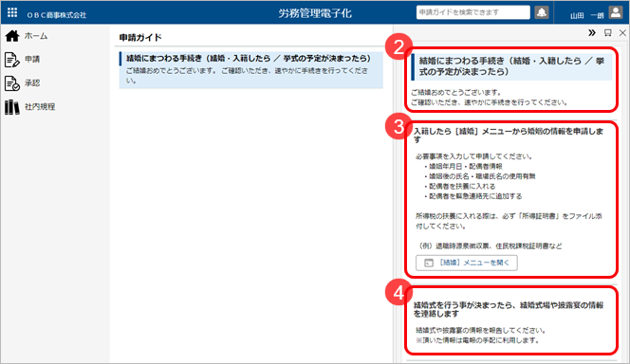Open 申請 menu in sidebar
The width and height of the screenshot is (630, 364).
click(x=32, y=60)
